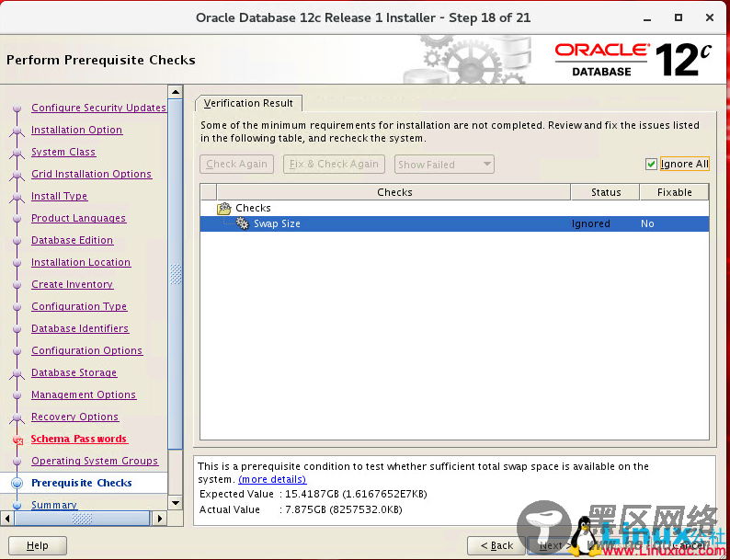This screenshot has width=730, height=560.
Task: Go to Management Options step
Action: 84,394
